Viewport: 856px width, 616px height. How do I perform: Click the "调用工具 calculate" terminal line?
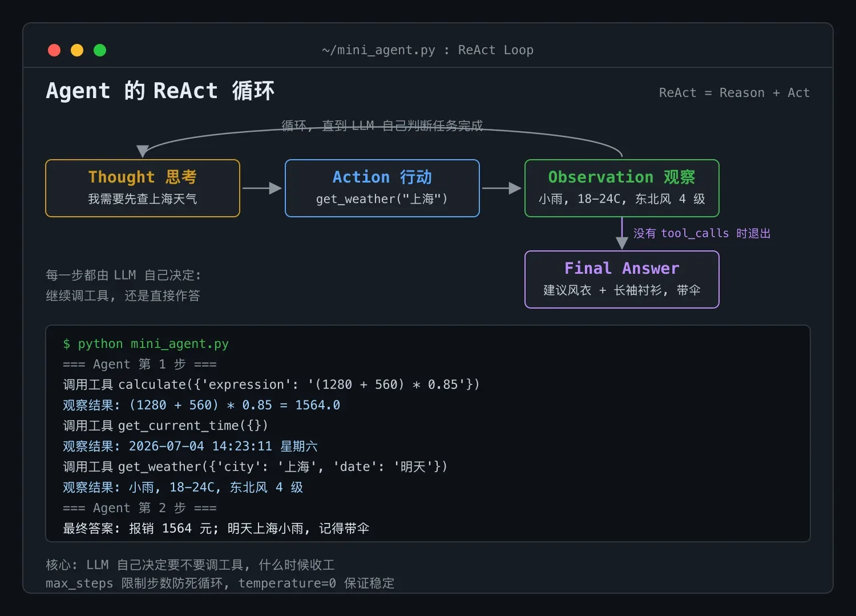272,385
